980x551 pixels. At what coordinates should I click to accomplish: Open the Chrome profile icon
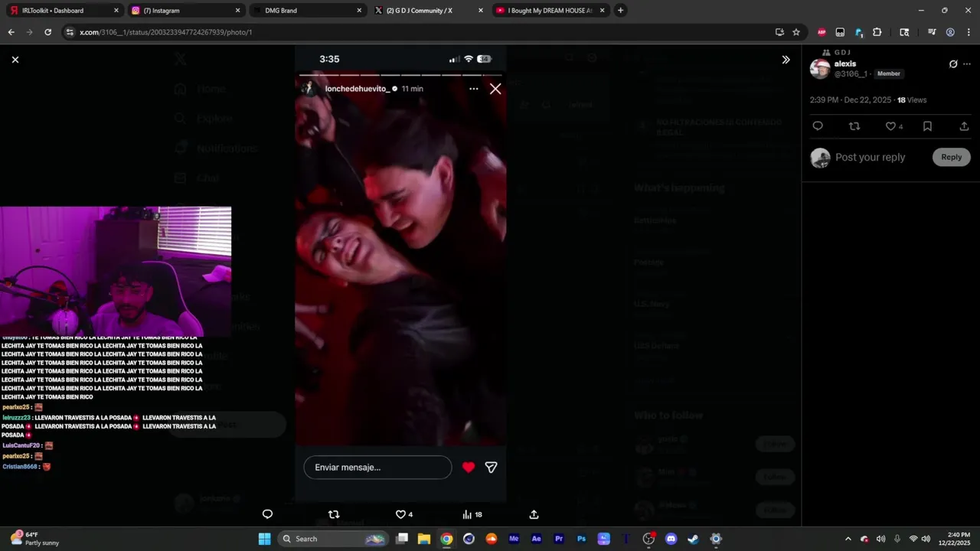click(950, 32)
